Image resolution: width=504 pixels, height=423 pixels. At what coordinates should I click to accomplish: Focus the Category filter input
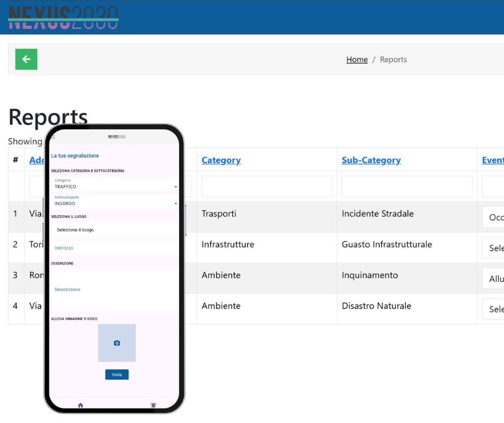pyautogui.click(x=267, y=186)
